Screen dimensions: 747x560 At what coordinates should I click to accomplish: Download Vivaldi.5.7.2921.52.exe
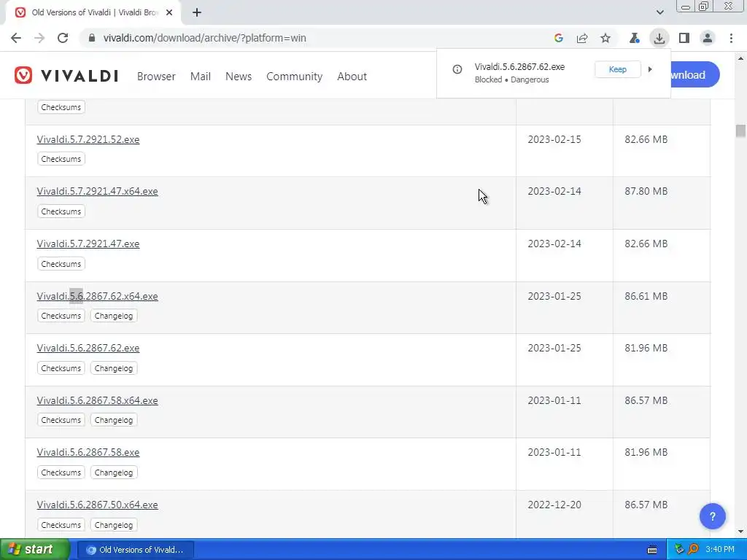click(88, 139)
